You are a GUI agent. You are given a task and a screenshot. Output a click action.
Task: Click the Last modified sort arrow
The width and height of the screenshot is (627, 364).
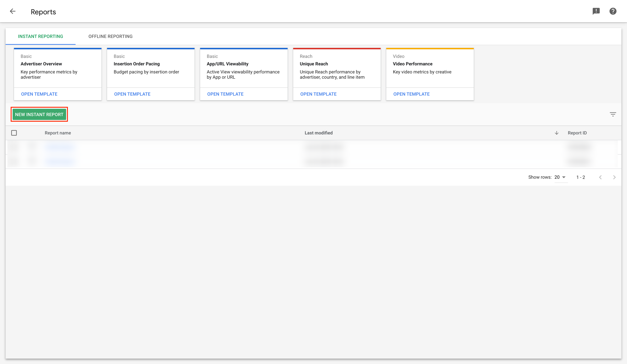[557, 133]
